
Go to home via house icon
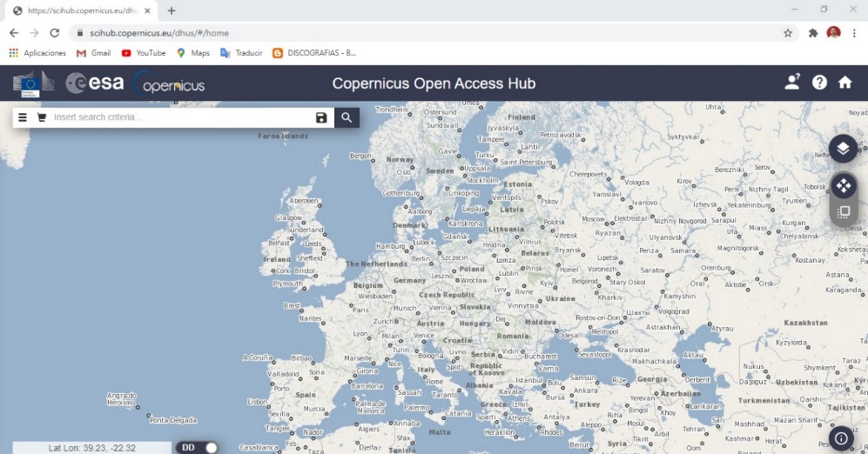coord(844,83)
